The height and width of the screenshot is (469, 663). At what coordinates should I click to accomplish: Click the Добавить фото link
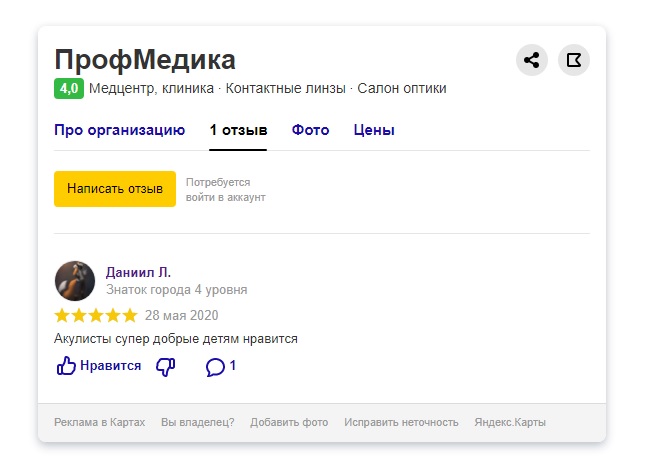(x=289, y=422)
